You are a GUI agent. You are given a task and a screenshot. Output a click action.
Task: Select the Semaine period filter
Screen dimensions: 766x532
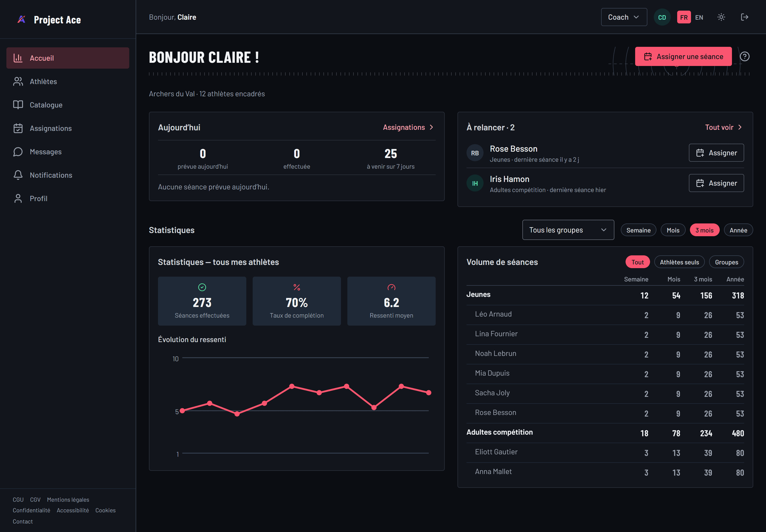(x=638, y=230)
